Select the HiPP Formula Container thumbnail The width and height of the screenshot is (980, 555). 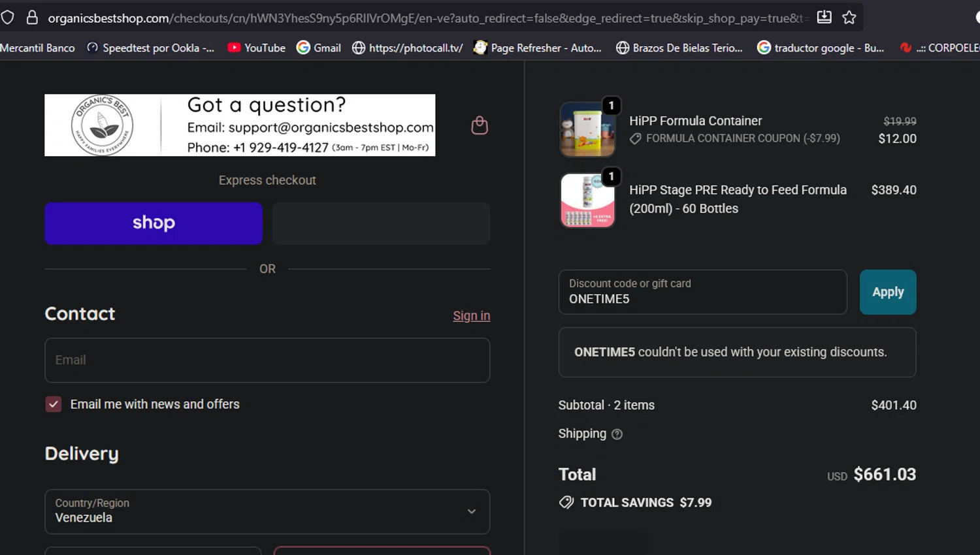tap(587, 129)
